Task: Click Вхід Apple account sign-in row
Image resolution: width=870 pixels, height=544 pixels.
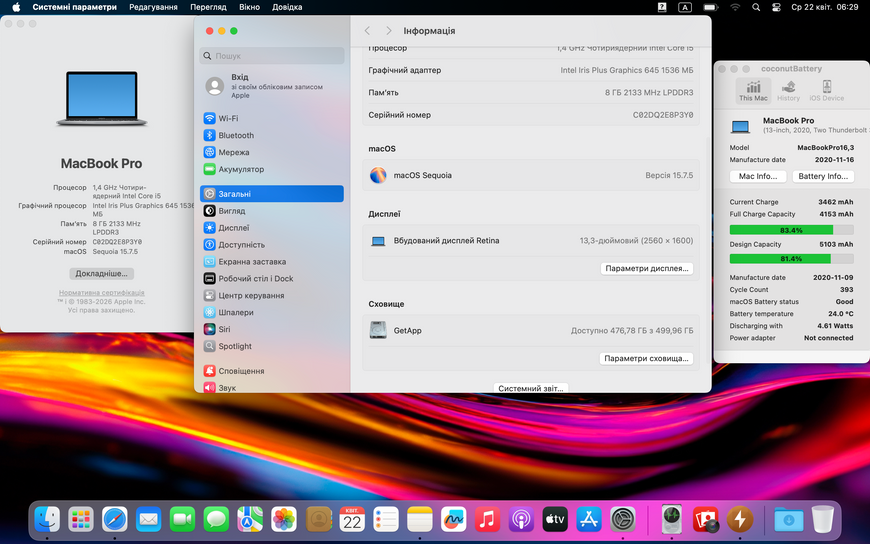Action: click(x=272, y=86)
